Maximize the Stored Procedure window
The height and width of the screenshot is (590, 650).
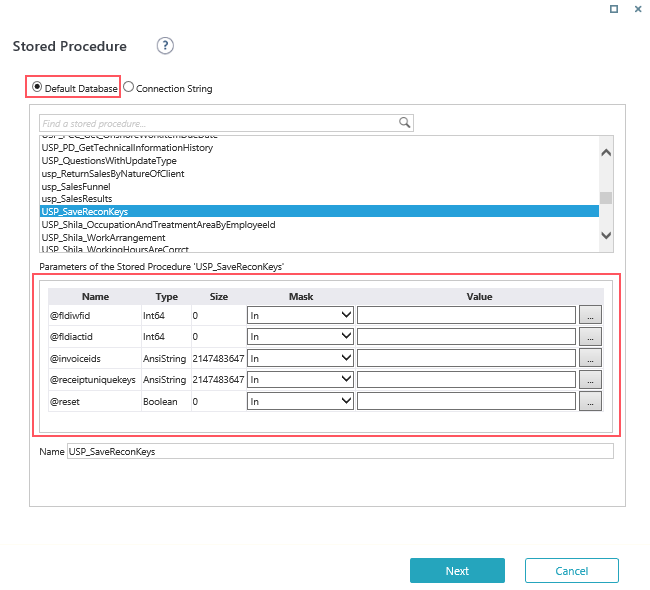(614, 9)
